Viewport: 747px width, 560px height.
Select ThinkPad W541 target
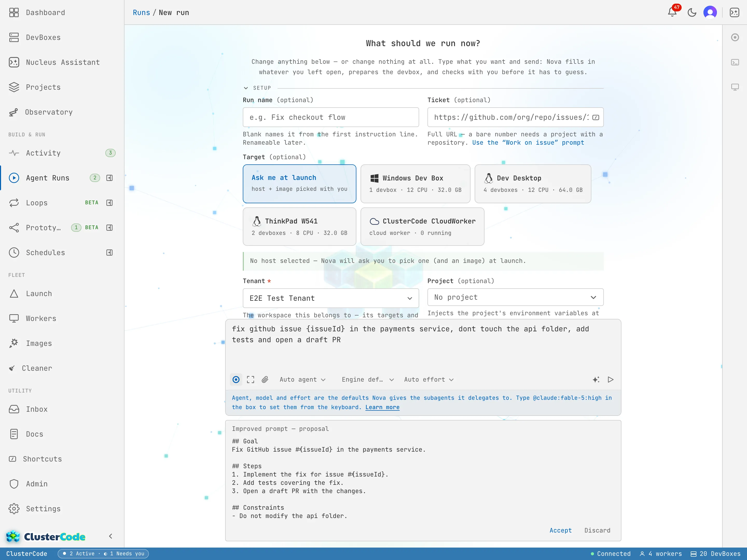tap(299, 227)
